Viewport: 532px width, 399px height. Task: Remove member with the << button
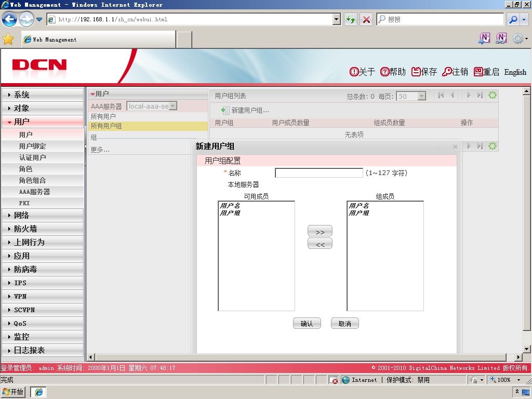pos(320,244)
